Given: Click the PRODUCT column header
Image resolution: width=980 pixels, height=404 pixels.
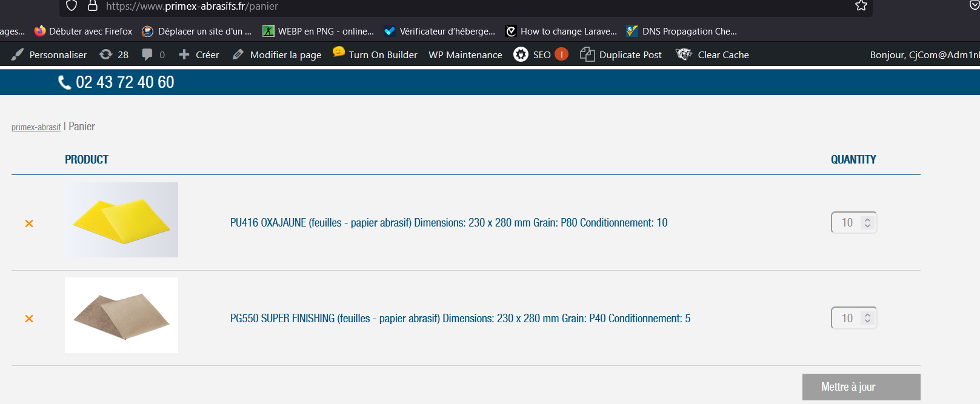Looking at the screenshot, I should (87, 159).
